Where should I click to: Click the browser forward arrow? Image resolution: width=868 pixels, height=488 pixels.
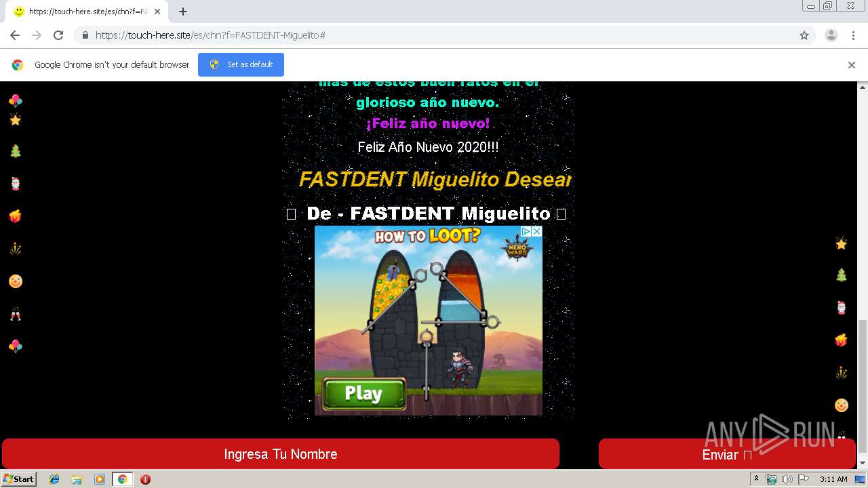pyautogui.click(x=37, y=35)
